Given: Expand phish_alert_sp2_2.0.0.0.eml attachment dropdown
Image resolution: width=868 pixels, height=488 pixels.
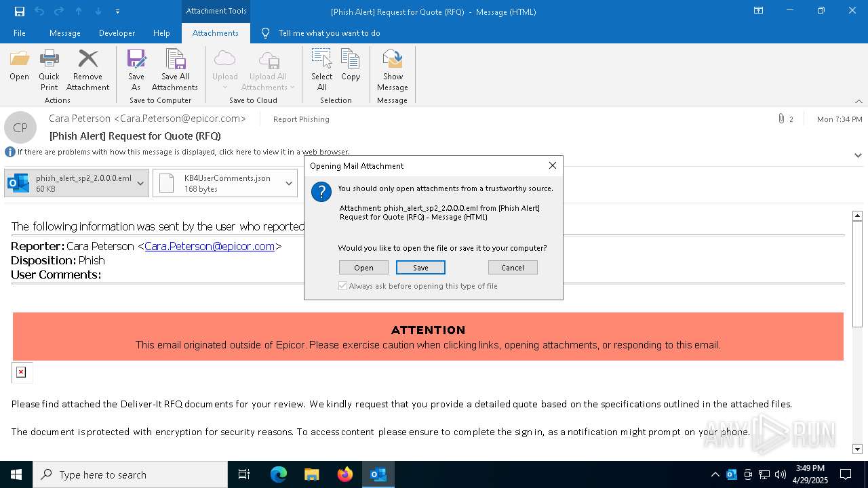Looking at the screenshot, I should coord(140,183).
